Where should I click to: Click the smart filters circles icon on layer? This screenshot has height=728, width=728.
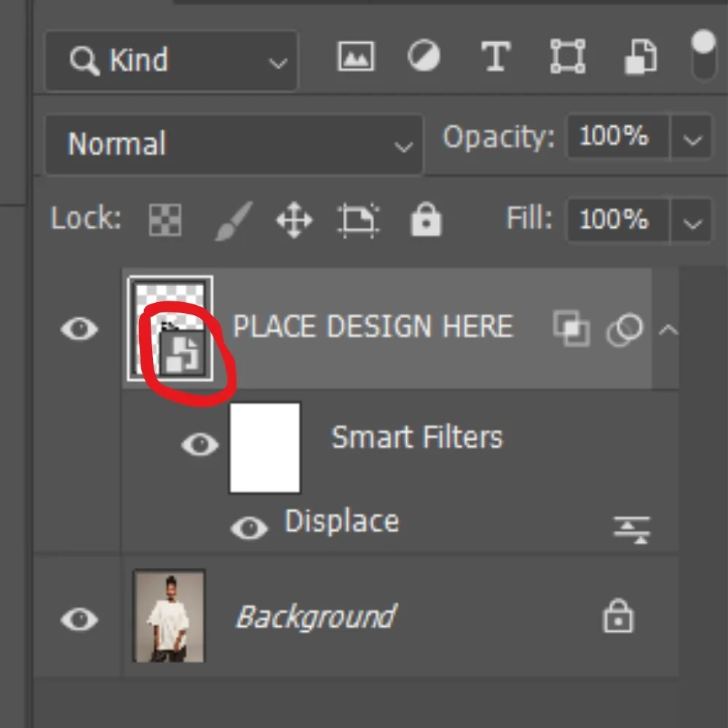coord(625,330)
